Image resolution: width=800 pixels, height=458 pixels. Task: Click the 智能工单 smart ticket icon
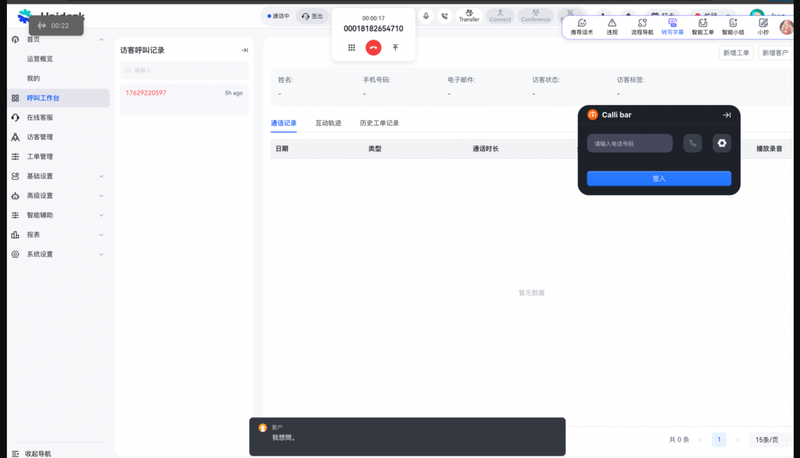704,26
